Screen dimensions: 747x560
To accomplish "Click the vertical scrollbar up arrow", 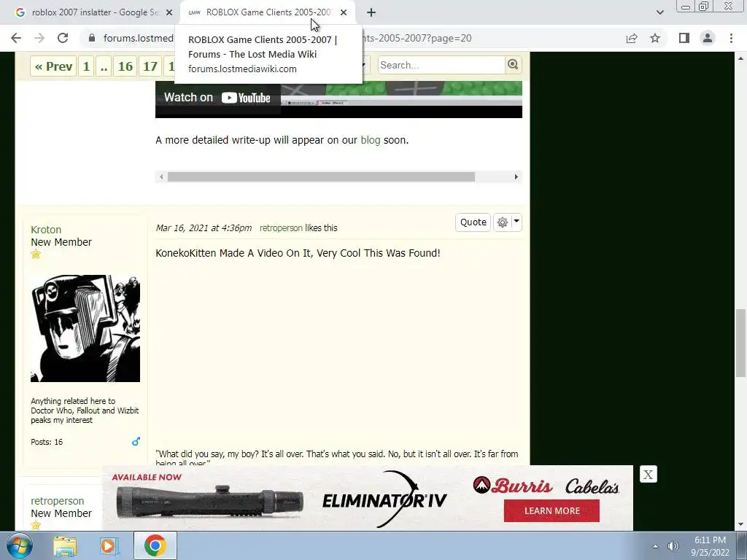I will [x=741, y=58].
